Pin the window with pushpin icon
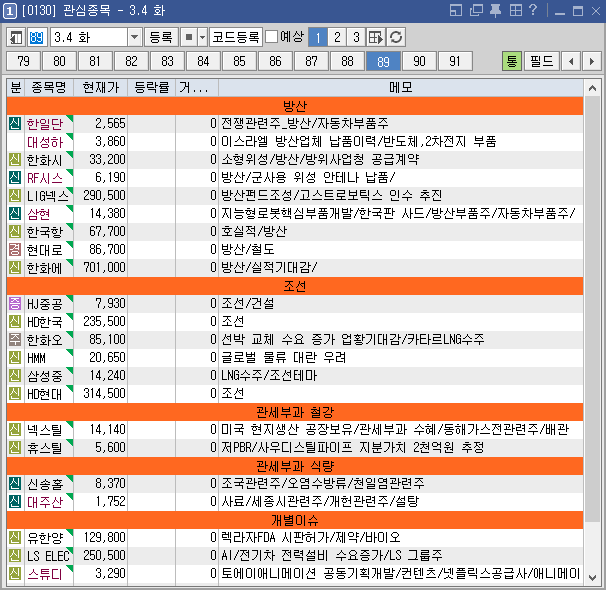This screenshot has width=606, height=590. (x=495, y=10)
